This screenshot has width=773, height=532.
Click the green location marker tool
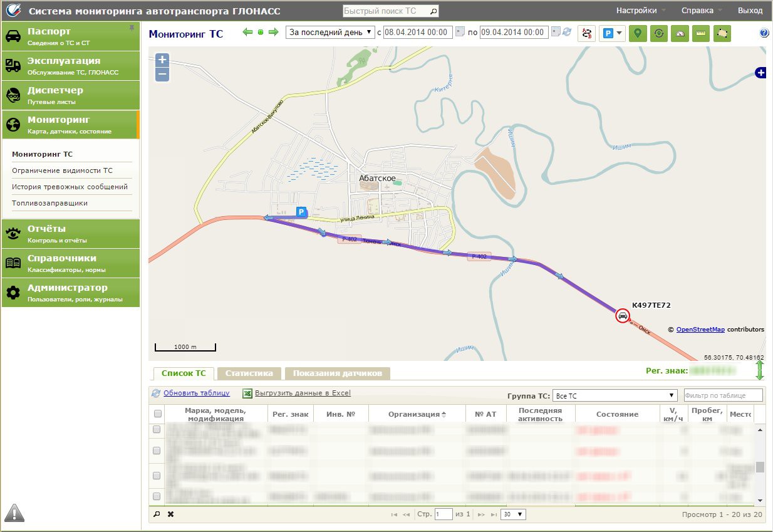point(638,33)
